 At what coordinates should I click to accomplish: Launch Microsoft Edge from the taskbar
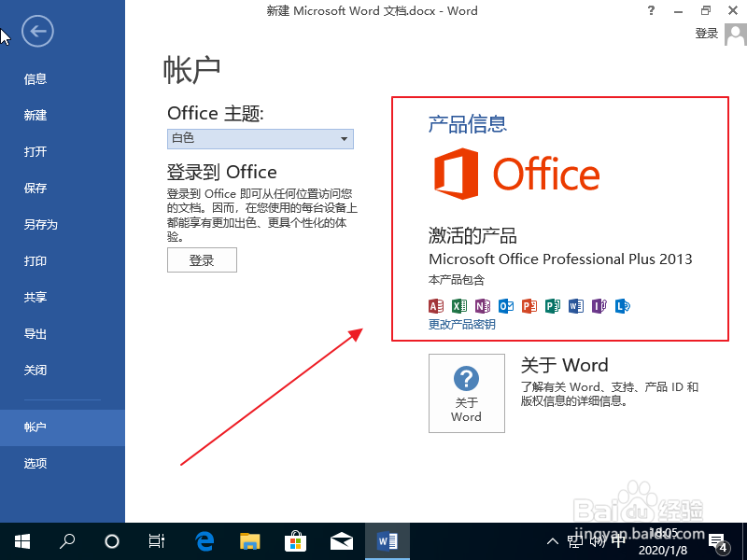pyautogui.click(x=204, y=541)
